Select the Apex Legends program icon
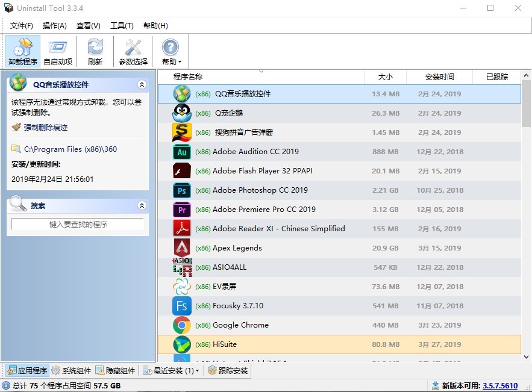 [x=181, y=248]
